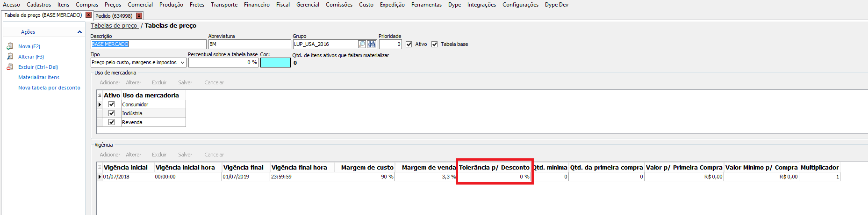This screenshot has width=868, height=215.
Task: Open the Produção menu
Action: pos(171,5)
